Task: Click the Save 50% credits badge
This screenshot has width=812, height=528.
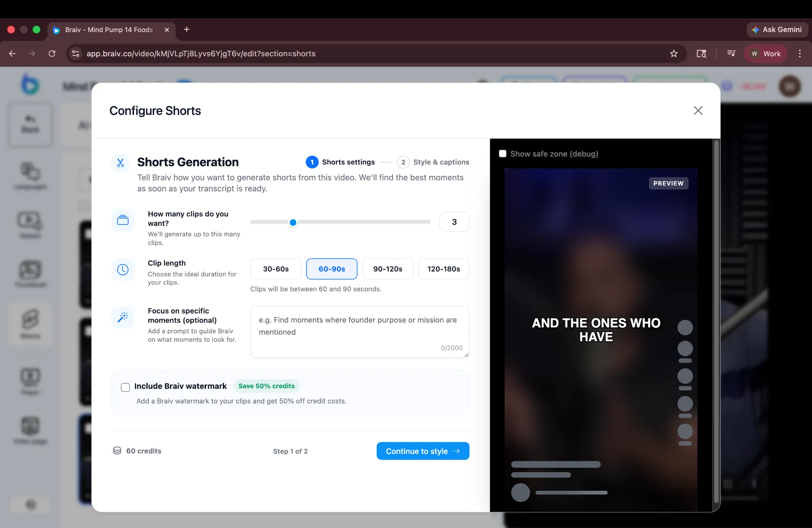Action: [x=266, y=386]
